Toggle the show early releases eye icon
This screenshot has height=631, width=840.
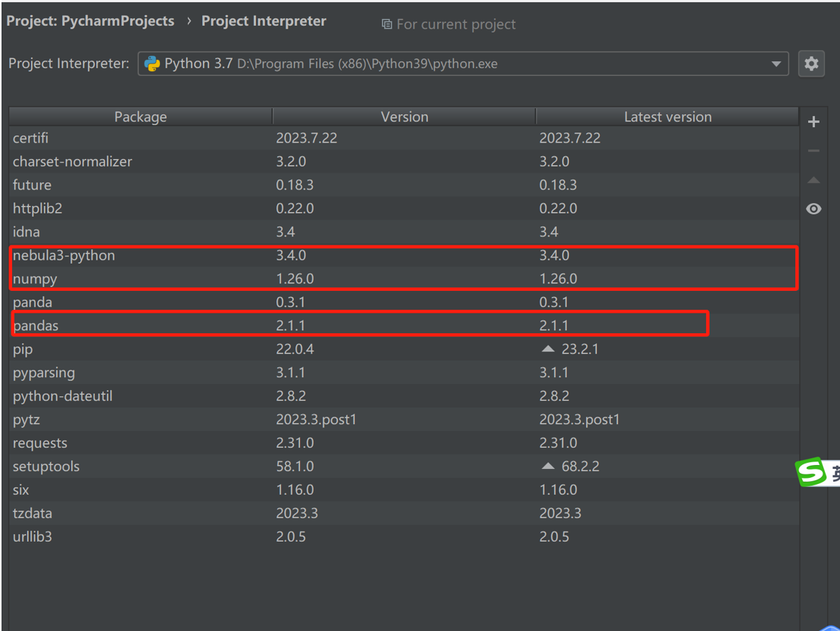[814, 209]
